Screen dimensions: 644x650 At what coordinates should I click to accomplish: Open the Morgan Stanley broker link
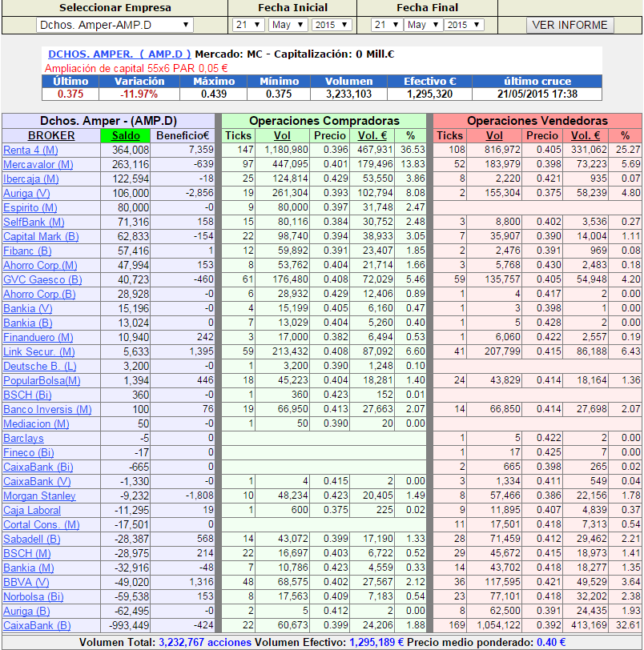(x=39, y=496)
